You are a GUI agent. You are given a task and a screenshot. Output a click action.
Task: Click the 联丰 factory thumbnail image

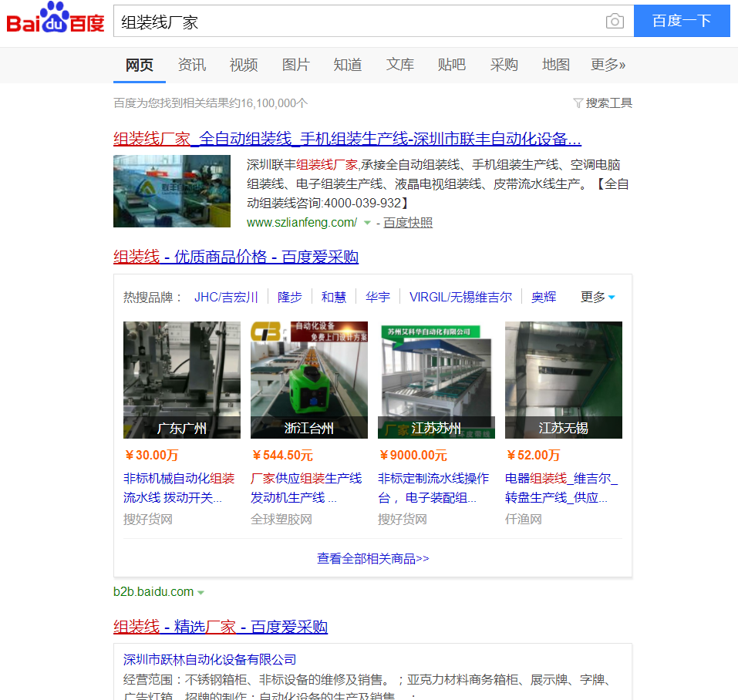click(172, 191)
